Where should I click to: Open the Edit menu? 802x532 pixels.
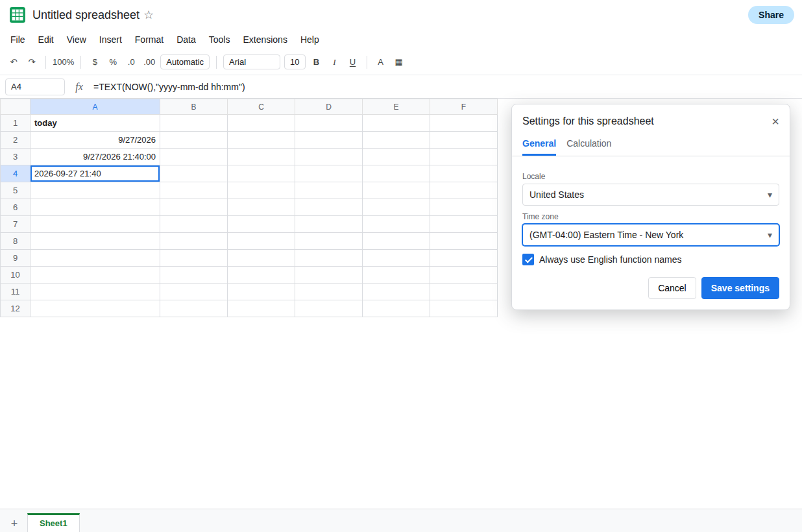(x=46, y=40)
